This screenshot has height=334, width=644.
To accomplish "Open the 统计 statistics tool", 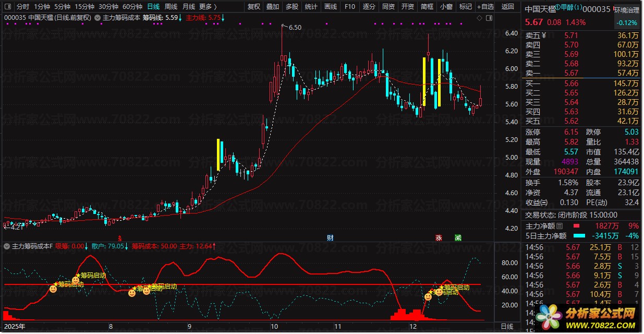I will click(x=311, y=7).
